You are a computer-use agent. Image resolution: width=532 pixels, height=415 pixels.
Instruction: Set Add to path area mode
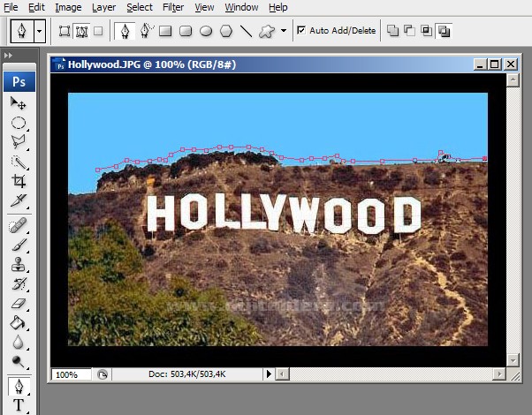coord(393,31)
